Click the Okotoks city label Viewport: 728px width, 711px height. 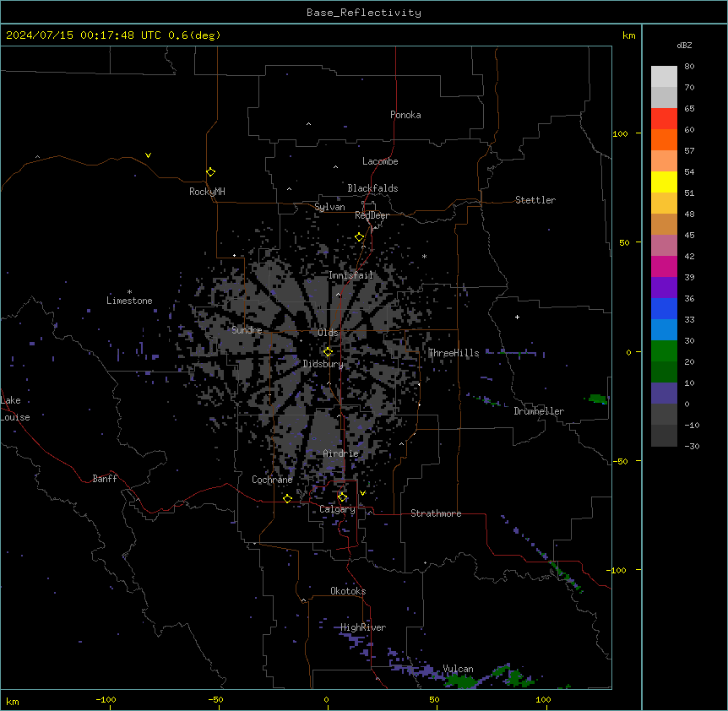tap(348, 591)
